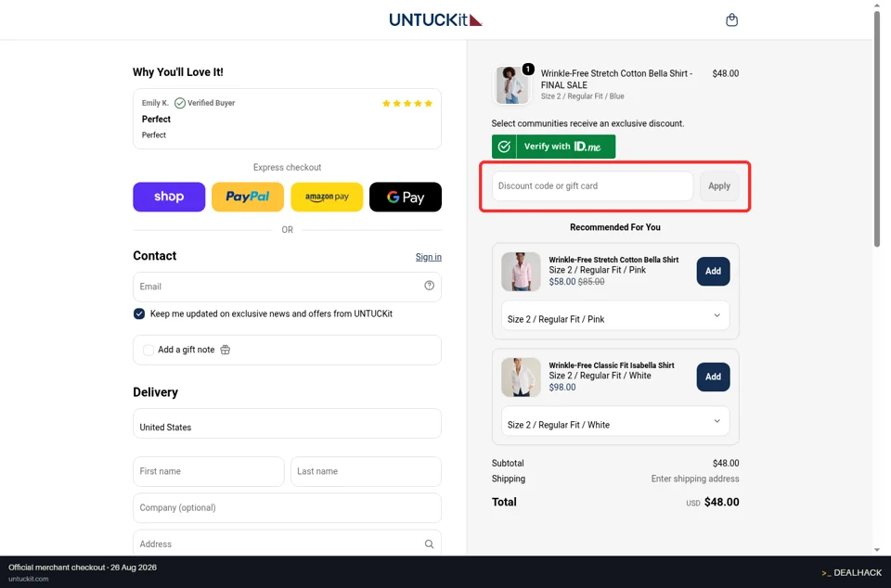Click the Verified Buyer checkmark badge
The width and height of the screenshot is (891, 588).
179,103
